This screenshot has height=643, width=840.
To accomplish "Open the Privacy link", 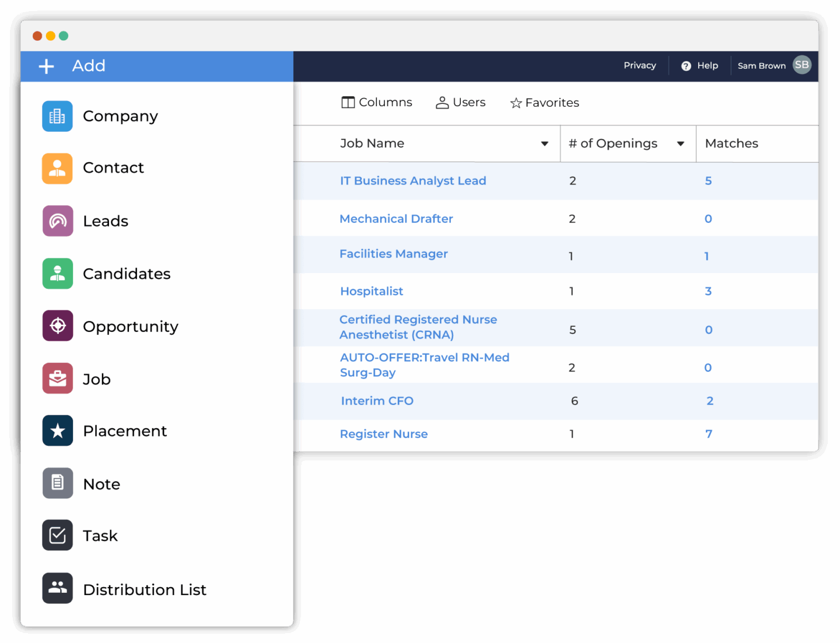I will (640, 65).
